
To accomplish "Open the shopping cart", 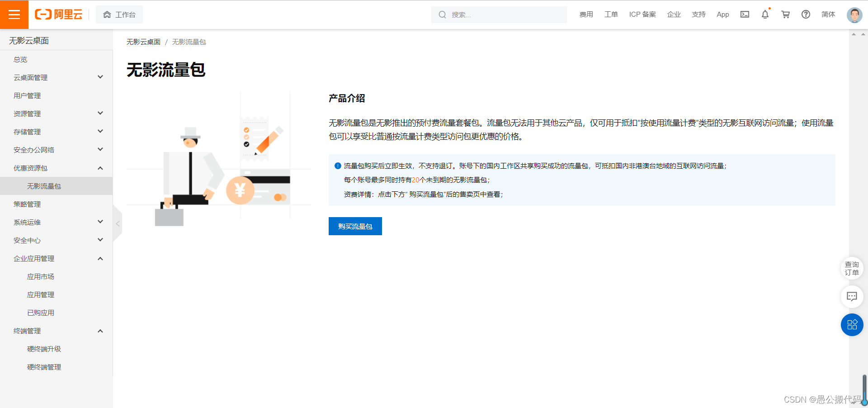I will click(x=785, y=14).
